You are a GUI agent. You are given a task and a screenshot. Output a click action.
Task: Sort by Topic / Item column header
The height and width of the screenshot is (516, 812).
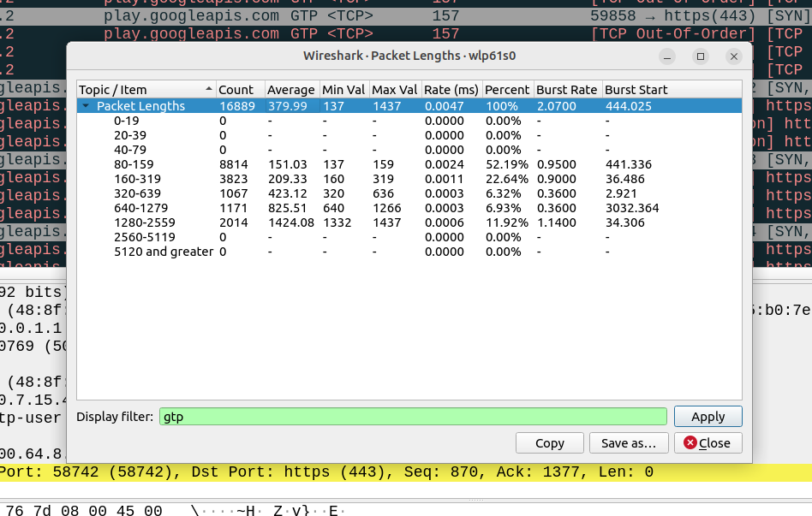pos(146,90)
